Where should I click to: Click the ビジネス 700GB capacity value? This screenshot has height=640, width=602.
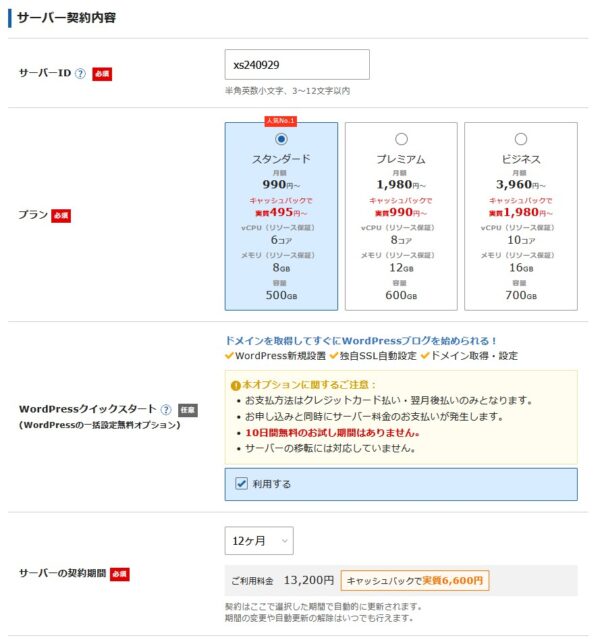click(x=521, y=295)
